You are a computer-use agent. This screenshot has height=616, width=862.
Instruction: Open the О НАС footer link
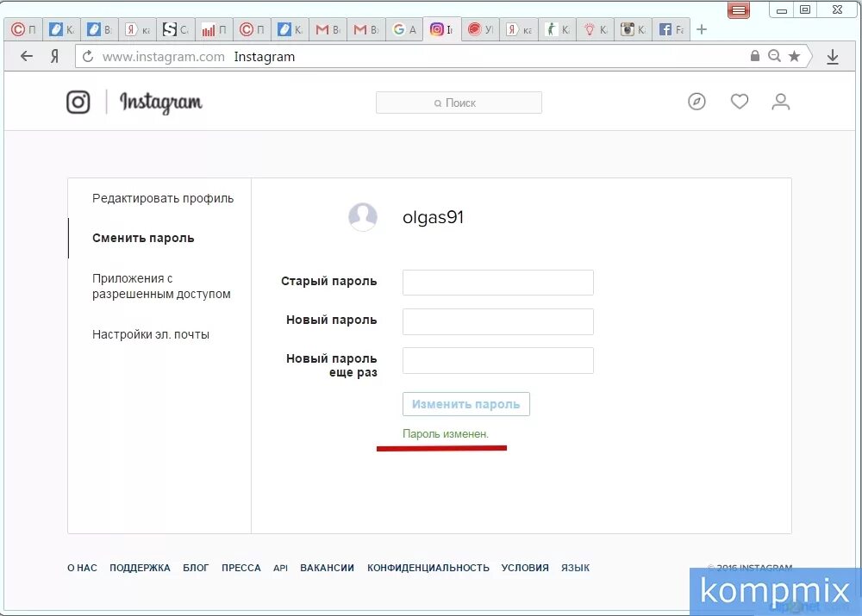pyautogui.click(x=82, y=568)
